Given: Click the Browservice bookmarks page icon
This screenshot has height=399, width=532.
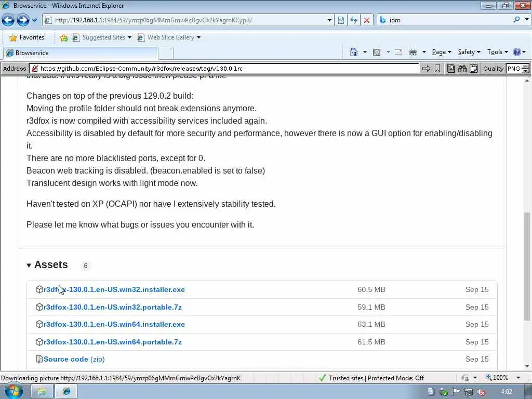Looking at the screenshot, I should (x=450, y=69).
